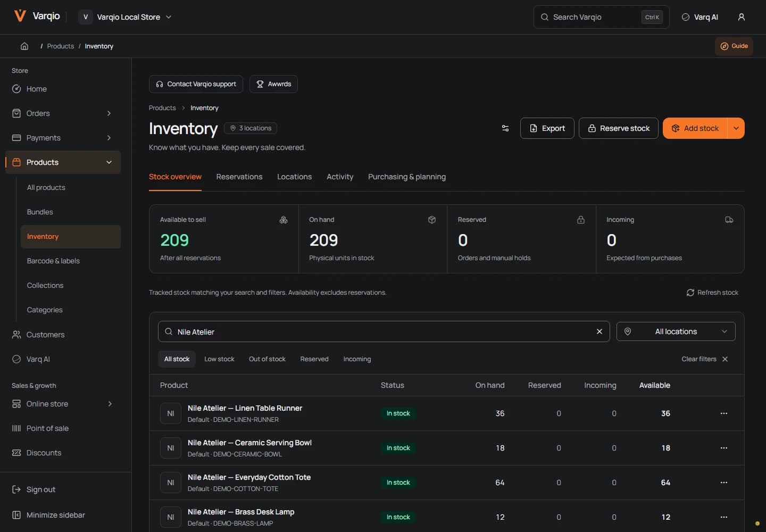The width and height of the screenshot is (766, 532).
Task: Focus the Search Varqio field
Action: click(x=601, y=17)
